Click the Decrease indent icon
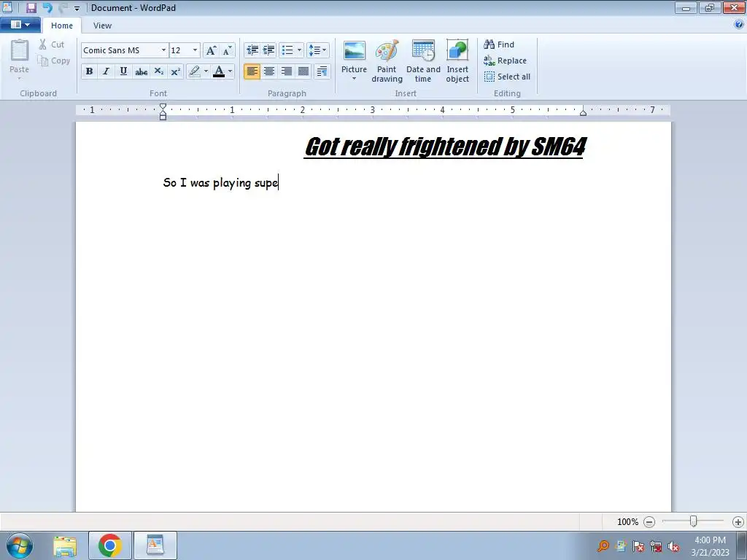Screen dimensions: 747x560 [252, 50]
